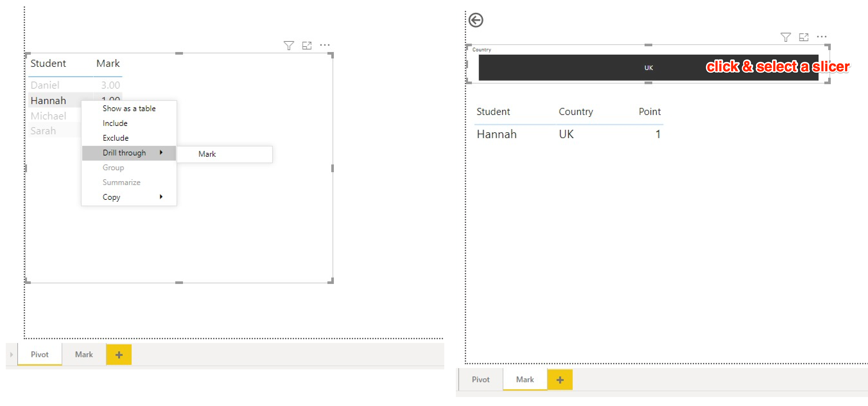Select Mark tab in right report
Image resolution: width=868 pixels, height=406 pixels.
click(525, 380)
